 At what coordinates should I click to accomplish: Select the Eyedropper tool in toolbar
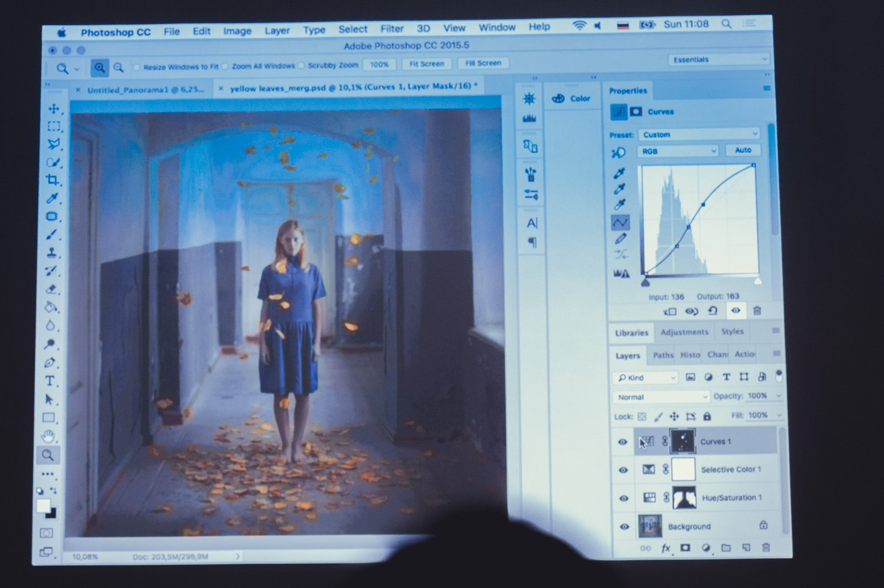point(52,198)
